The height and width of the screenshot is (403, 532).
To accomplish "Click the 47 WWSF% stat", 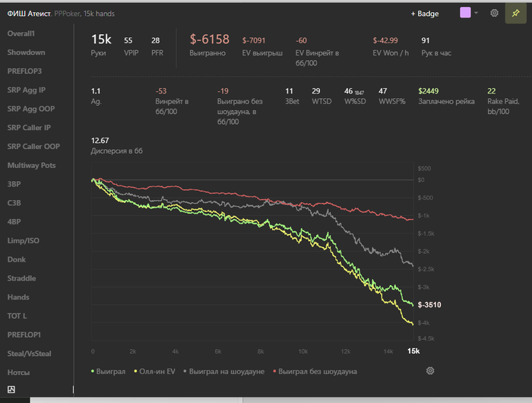I will tap(392, 96).
